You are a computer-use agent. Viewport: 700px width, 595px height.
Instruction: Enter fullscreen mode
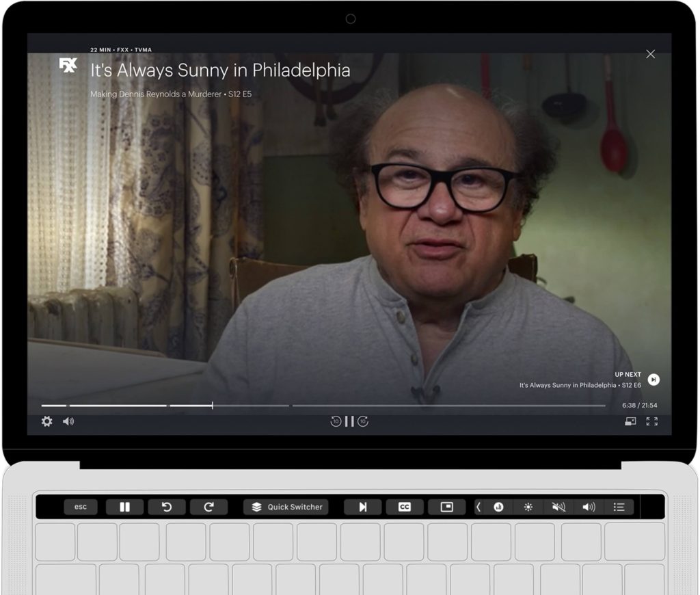click(651, 422)
